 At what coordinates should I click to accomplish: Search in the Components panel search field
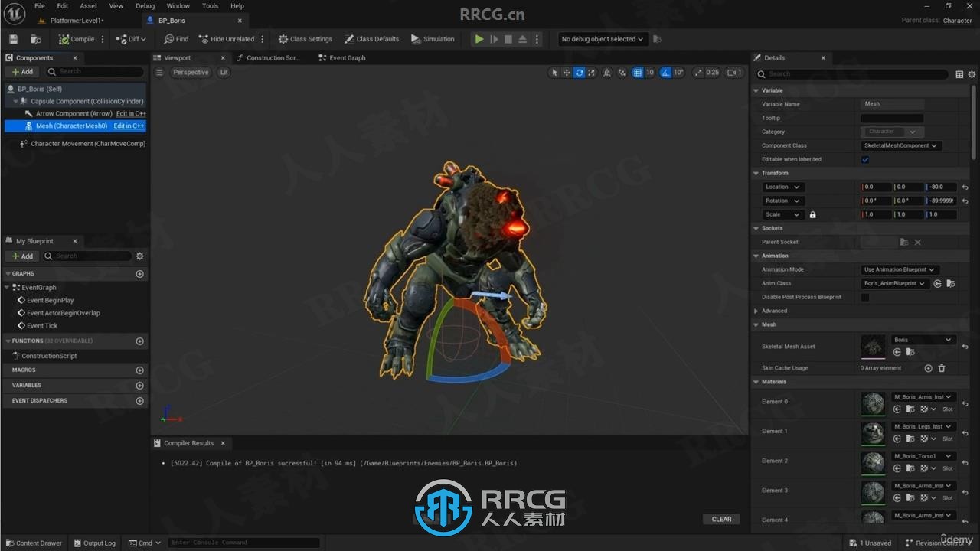[94, 72]
